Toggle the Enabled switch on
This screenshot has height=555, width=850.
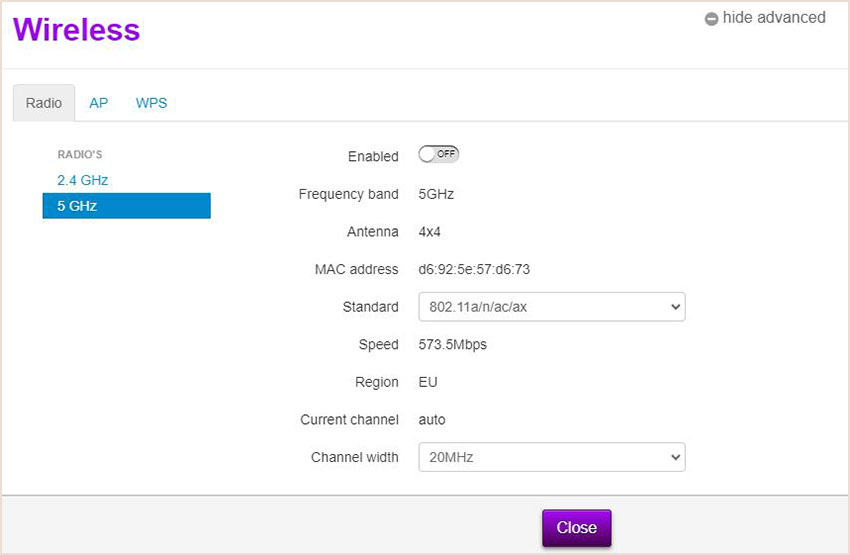point(439,154)
